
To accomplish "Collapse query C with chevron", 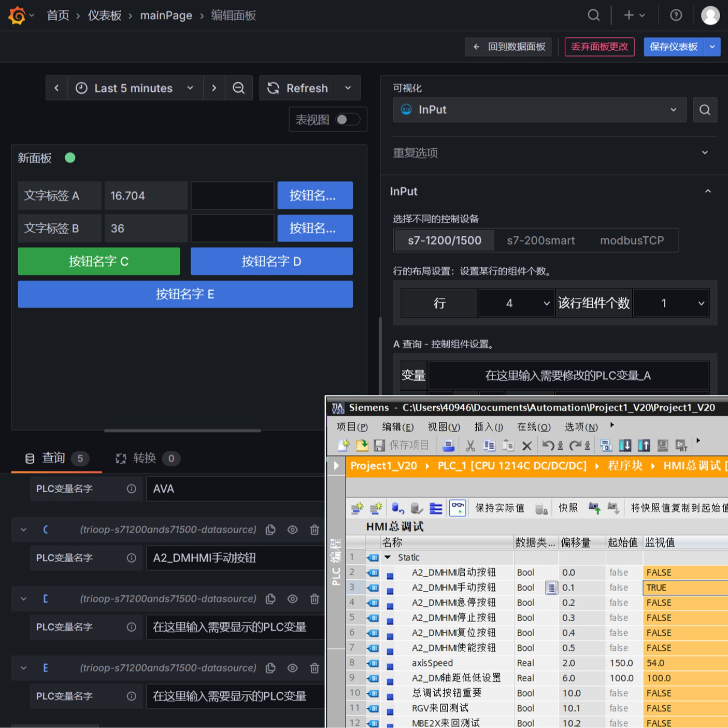I will click(23, 530).
